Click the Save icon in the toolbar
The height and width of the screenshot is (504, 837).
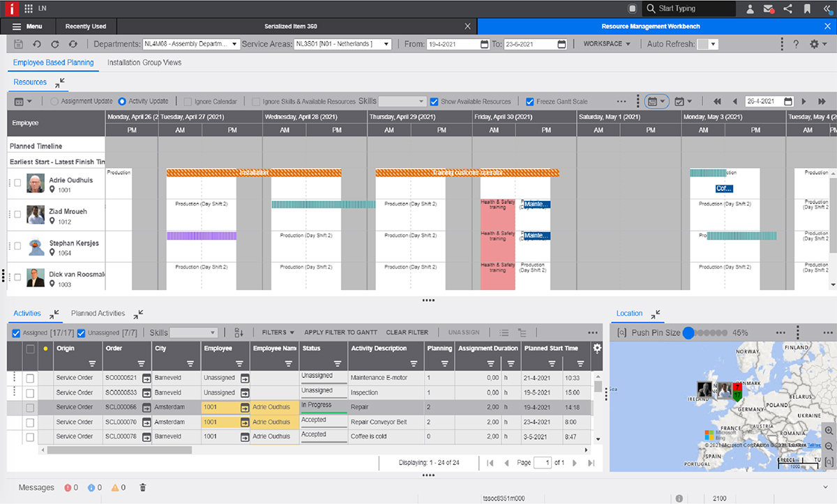tap(18, 44)
